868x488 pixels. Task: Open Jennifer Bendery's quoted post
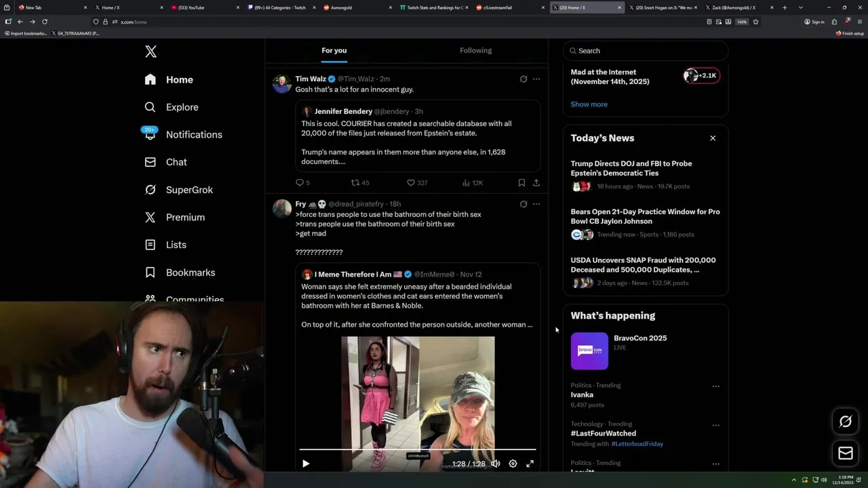pyautogui.click(x=418, y=136)
